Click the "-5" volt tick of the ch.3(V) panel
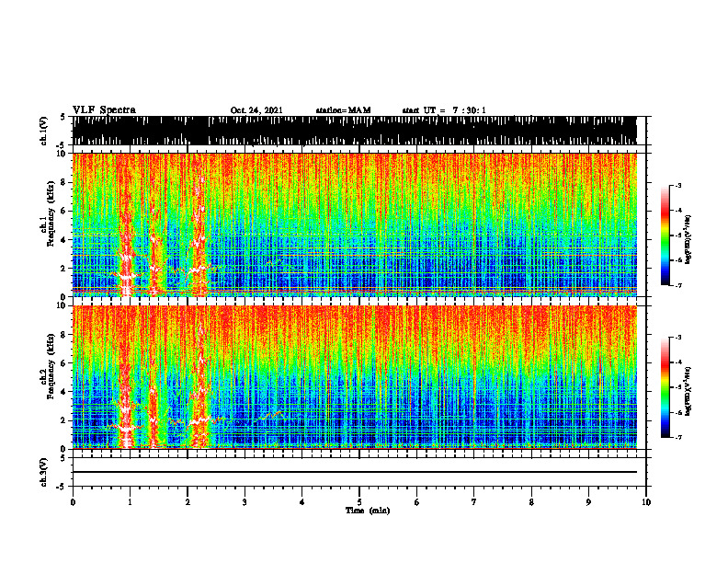 coord(62,487)
